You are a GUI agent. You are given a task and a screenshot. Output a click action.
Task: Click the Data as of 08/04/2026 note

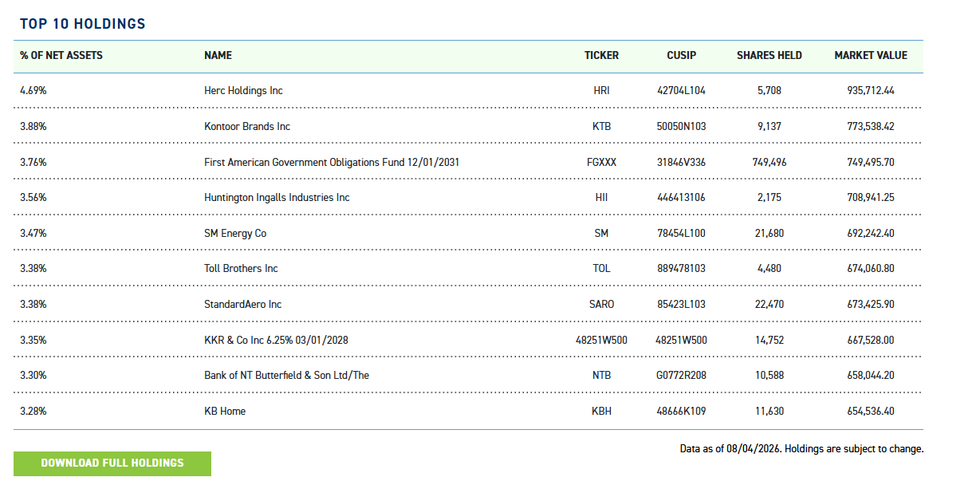pos(801,449)
